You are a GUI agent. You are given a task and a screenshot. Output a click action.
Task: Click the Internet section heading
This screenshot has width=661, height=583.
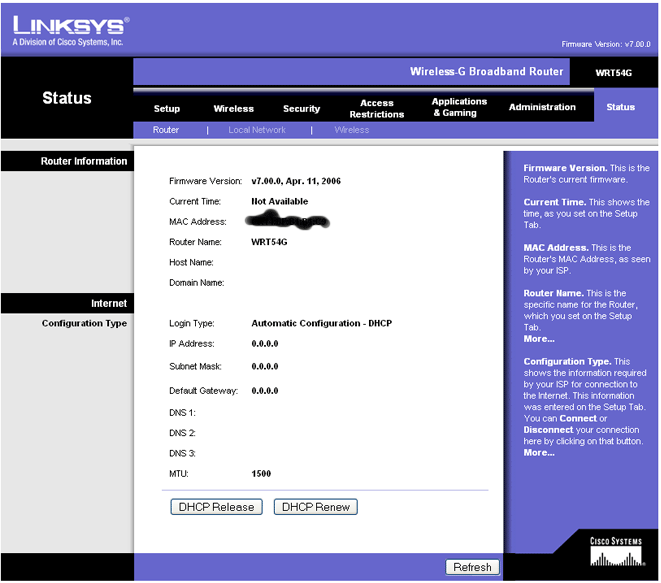(109, 304)
